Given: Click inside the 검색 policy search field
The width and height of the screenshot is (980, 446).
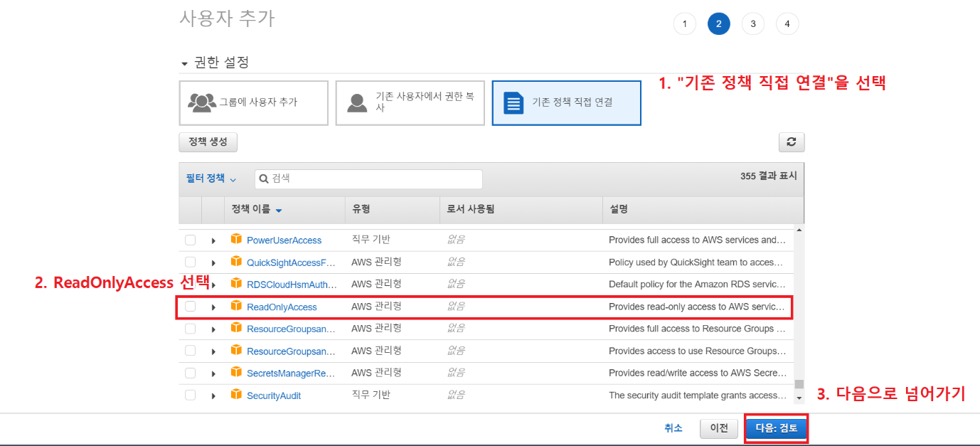Looking at the screenshot, I should [373, 179].
